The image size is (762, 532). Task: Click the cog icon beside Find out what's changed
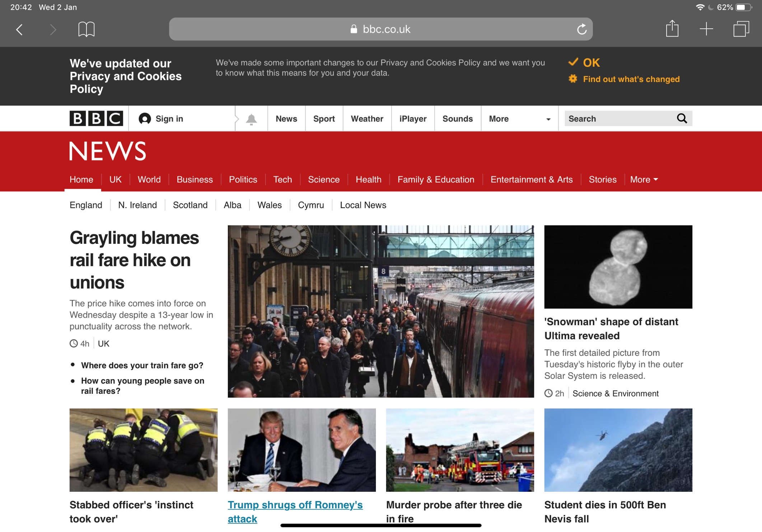click(x=573, y=79)
